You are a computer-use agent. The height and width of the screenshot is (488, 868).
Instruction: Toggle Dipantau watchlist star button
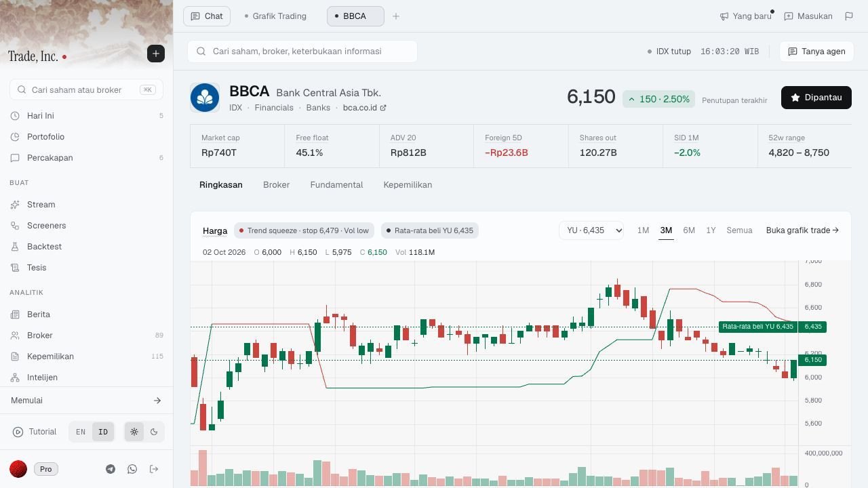[x=816, y=98]
